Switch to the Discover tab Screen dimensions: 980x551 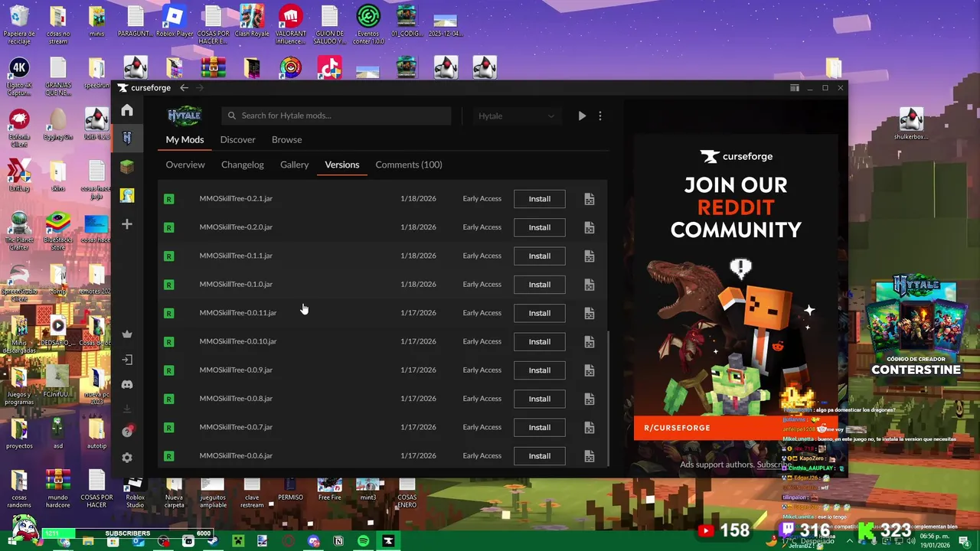click(x=237, y=140)
